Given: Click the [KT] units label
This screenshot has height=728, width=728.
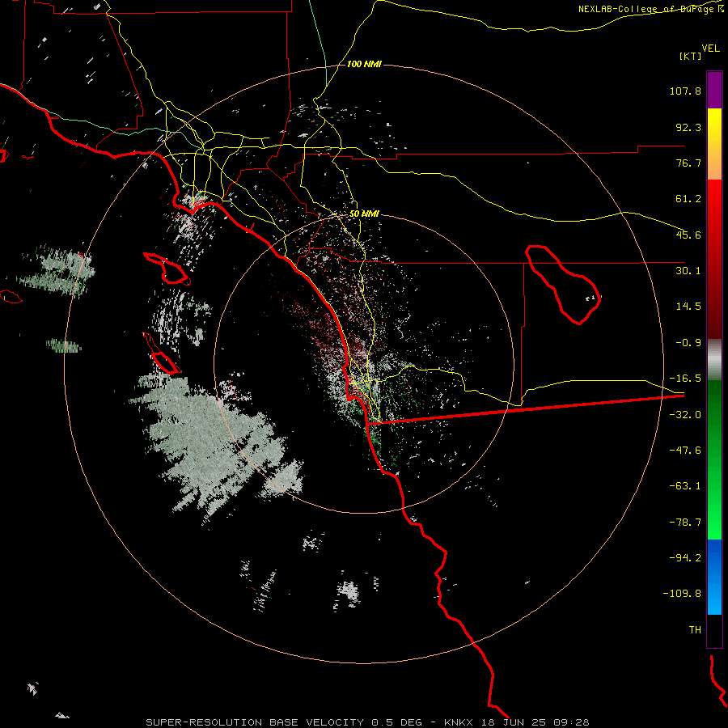Looking at the screenshot, I should 691,56.
